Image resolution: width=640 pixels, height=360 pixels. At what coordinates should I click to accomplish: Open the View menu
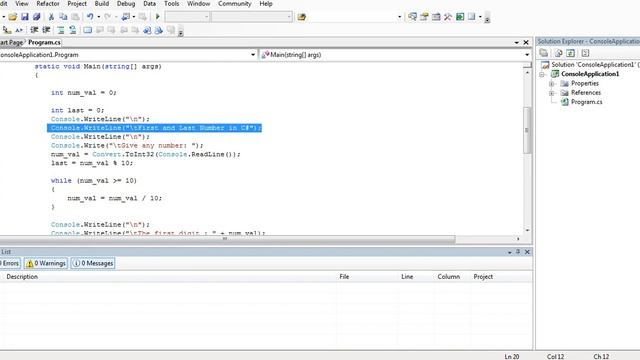click(x=22, y=4)
